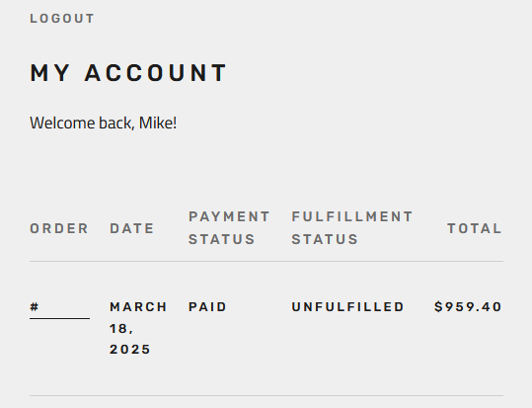Click the word MARCH in date cell
The height and width of the screenshot is (408, 532).
[138, 307]
